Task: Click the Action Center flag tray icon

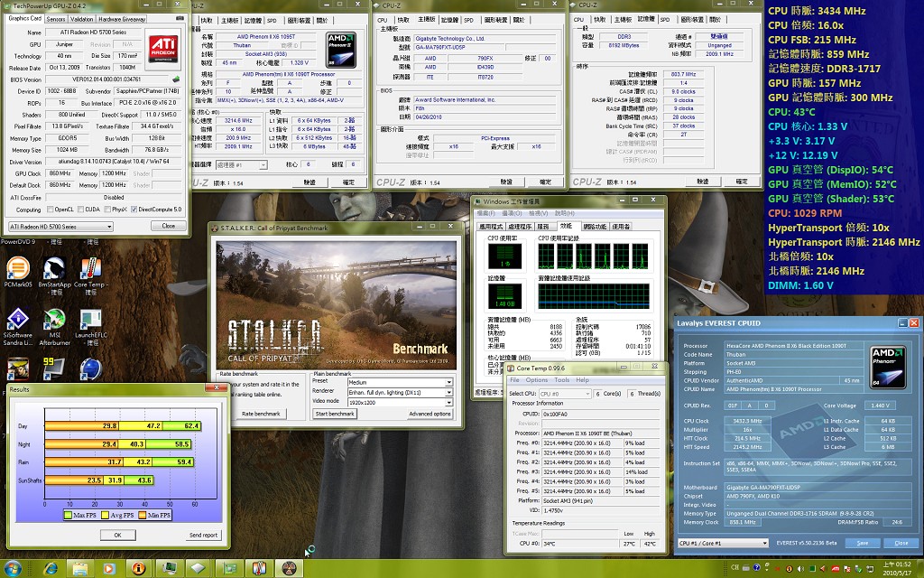Action: [x=845, y=569]
